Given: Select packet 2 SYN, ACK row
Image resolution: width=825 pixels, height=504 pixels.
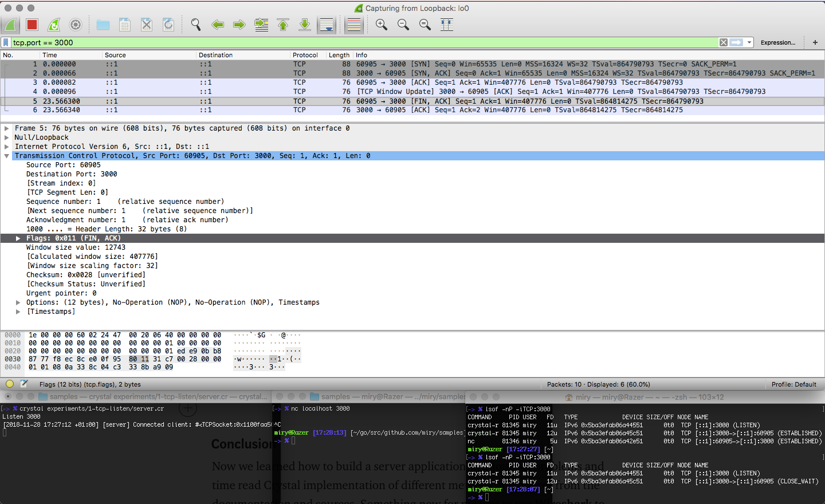Looking at the screenshot, I should (412, 73).
